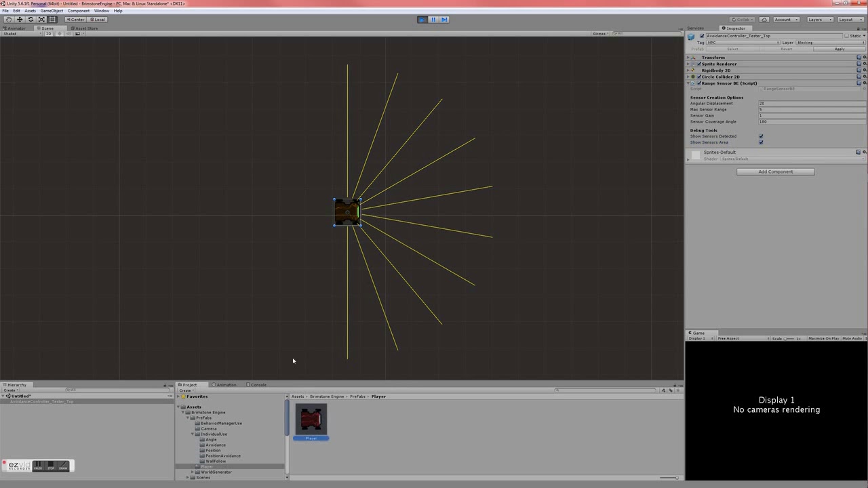Open the Account dropdown

pos(786,20)
